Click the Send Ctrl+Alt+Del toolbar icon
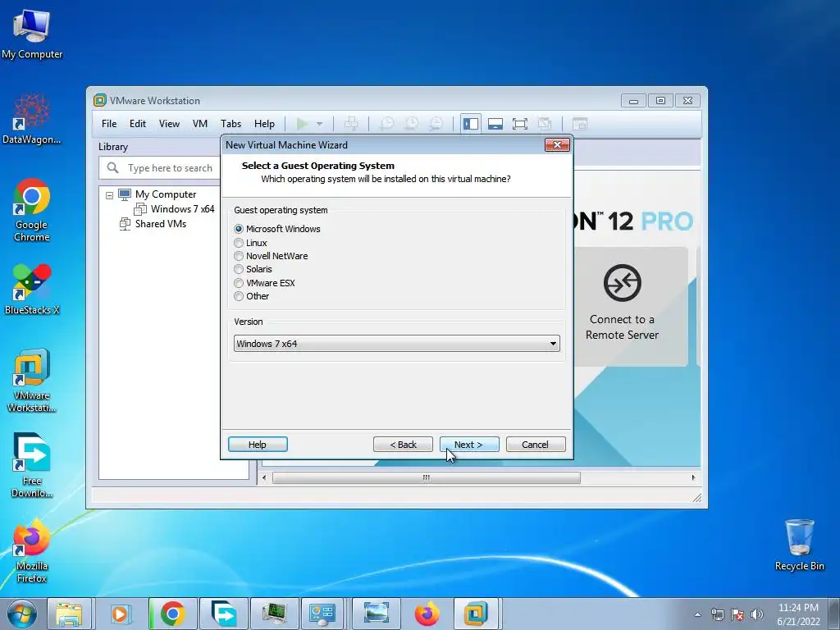Screen dimensions: 840x630 [x=351, y=124]
